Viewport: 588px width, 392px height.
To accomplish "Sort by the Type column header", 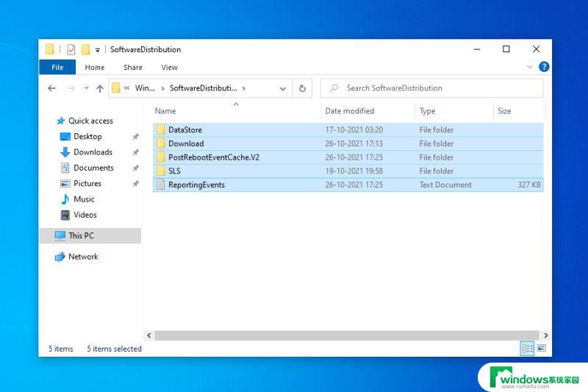I will [x=427, y=111].
